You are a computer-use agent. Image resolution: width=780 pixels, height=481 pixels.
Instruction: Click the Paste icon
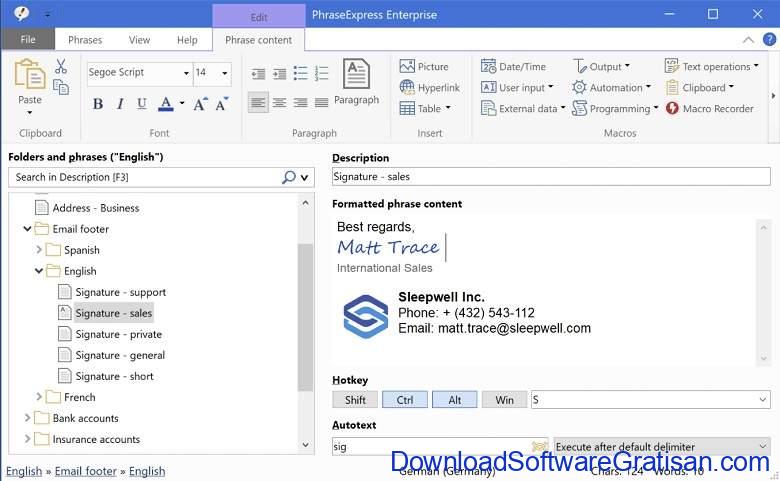(29, 74)
